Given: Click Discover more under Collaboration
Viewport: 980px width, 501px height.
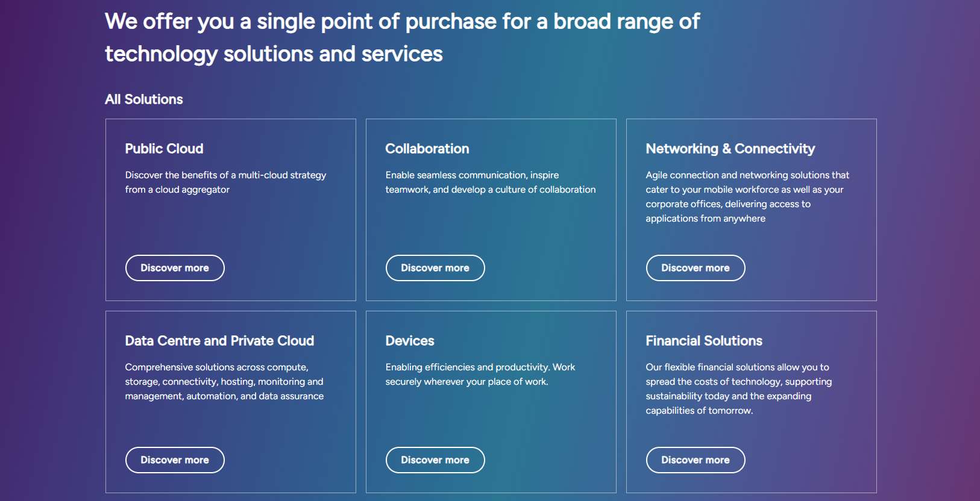Looking at the screenshot, I should coord(435,268).
